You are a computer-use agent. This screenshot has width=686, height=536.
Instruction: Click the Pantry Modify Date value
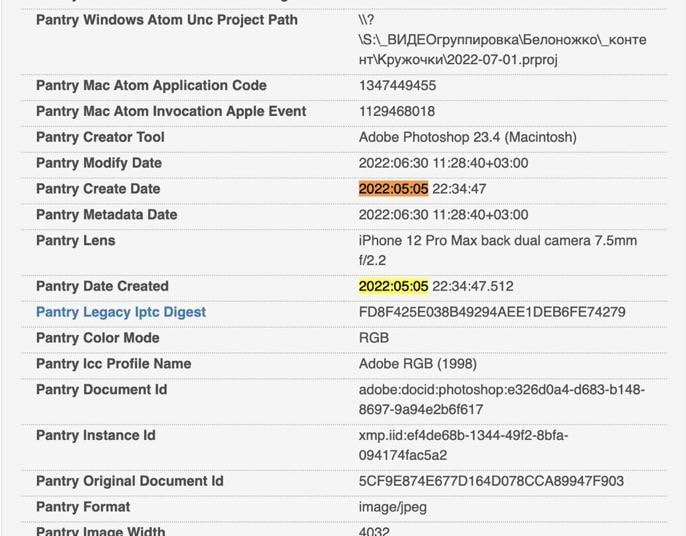click(x=443, y=163)
